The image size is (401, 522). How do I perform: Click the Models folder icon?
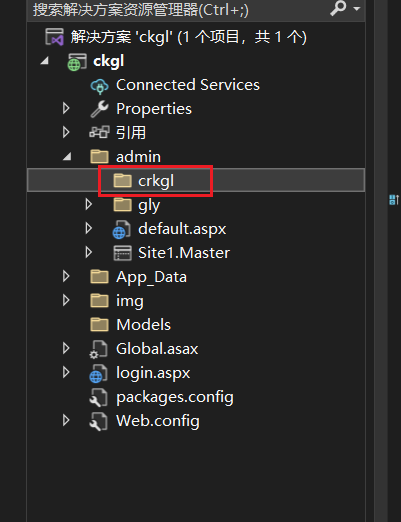click(99, 324)
